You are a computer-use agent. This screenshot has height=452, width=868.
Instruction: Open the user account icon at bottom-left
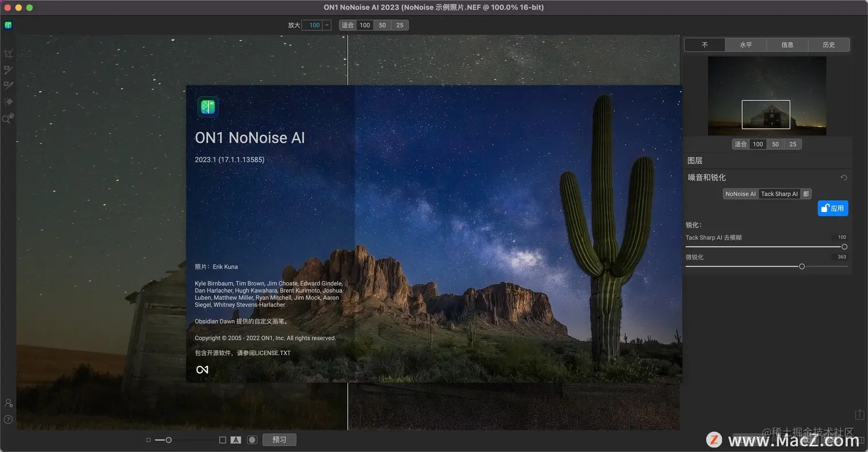(x=8, y=403)
